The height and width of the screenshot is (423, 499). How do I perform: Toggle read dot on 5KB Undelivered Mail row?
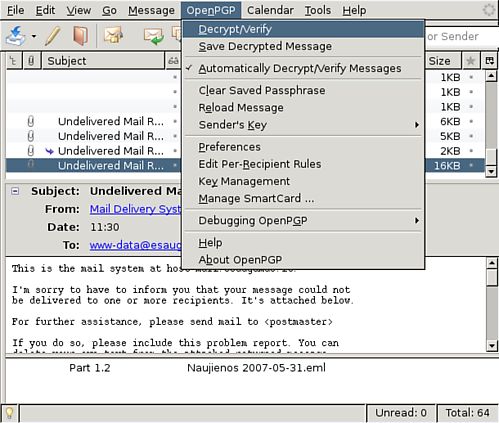pos(175,136)
